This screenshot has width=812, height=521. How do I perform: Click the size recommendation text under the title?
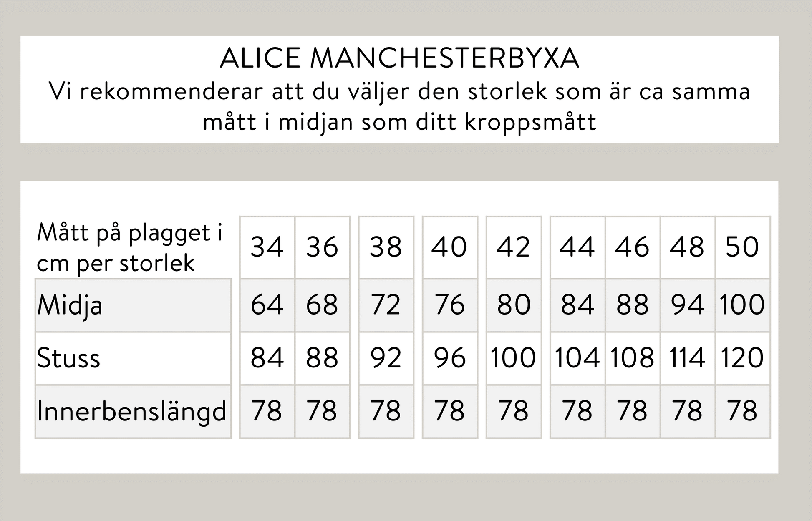[399, 107]
